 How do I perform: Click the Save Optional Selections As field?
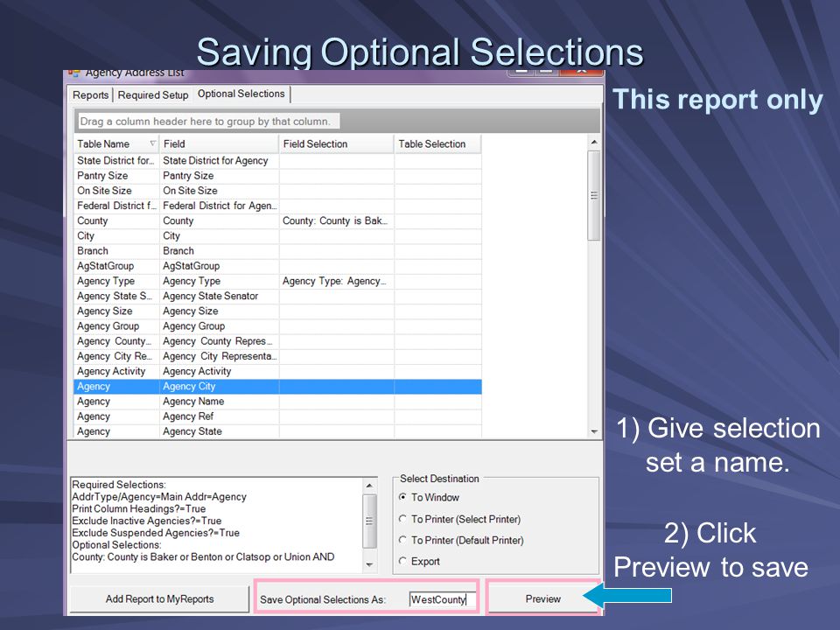(x=443, y=599)
